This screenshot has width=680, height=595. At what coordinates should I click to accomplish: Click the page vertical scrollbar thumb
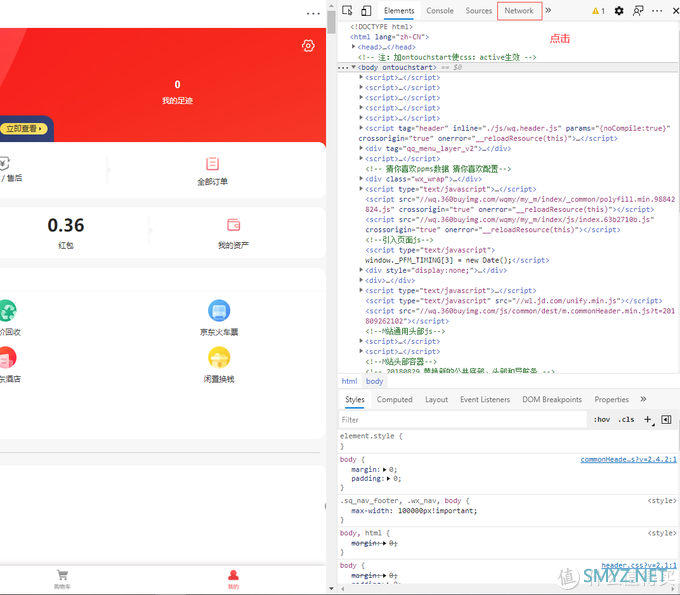pyautogui.click(x=332, y=22)
